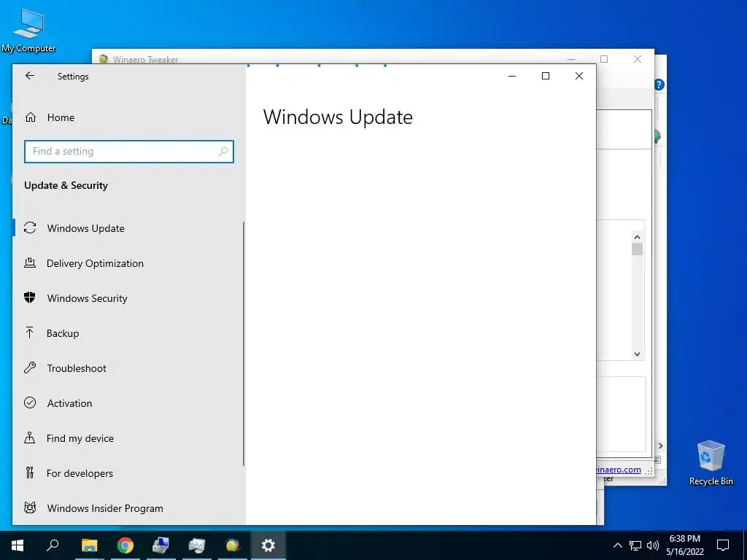
Task: Go back using the Settings back arrow
Action: [30, 76]
